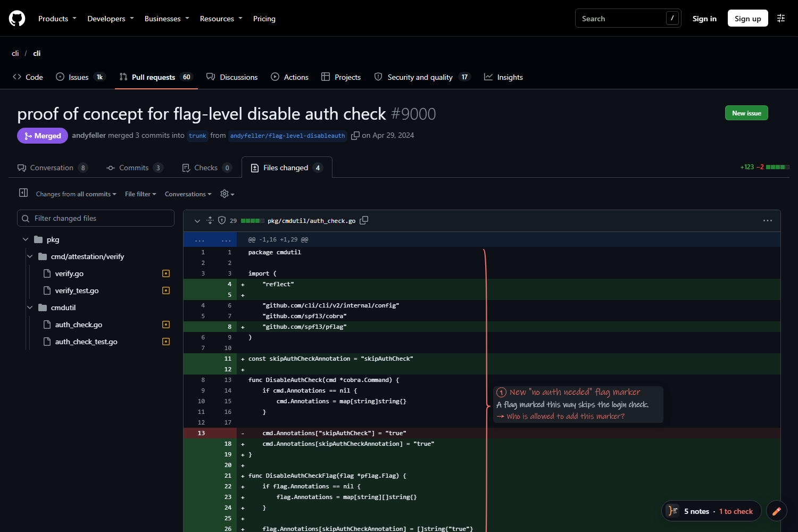Viewport: 798px width, 532px height.
Task: Copy the auth_check.go file path
Action: pyautogui.click(x=364, y=220)
